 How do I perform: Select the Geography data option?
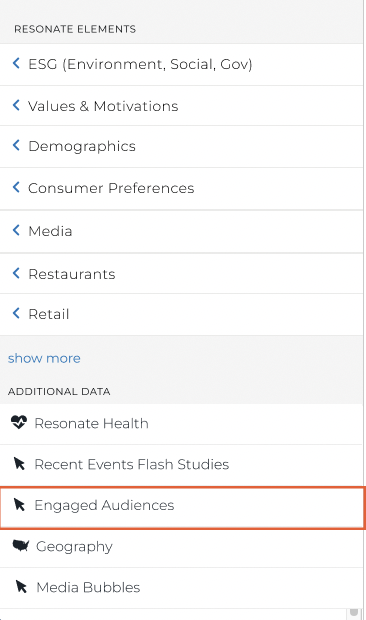coord(181,547)
